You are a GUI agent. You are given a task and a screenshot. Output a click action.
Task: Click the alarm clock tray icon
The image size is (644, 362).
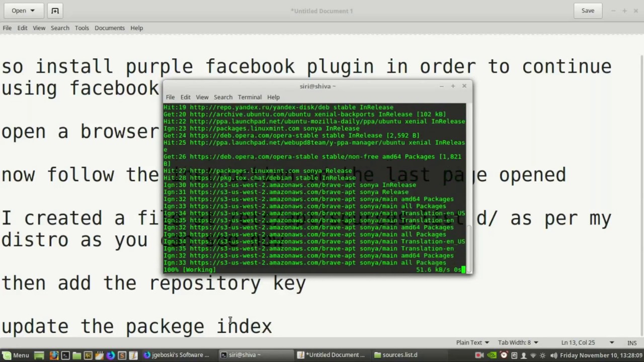(x=504, y=355)
